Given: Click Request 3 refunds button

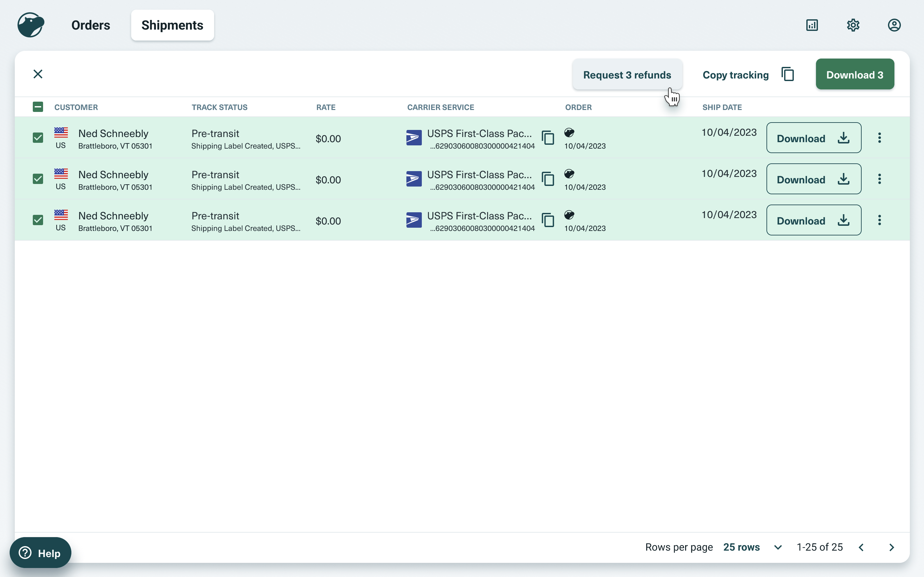Looking at the screenshot, I should pyautogui.click(x=627, y=74).
